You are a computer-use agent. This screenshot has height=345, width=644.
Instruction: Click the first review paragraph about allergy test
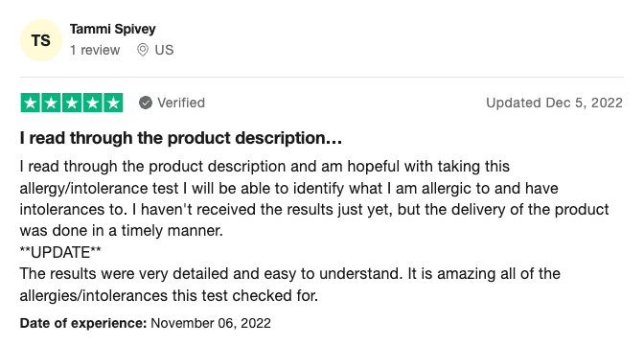[x=314, y=198]
